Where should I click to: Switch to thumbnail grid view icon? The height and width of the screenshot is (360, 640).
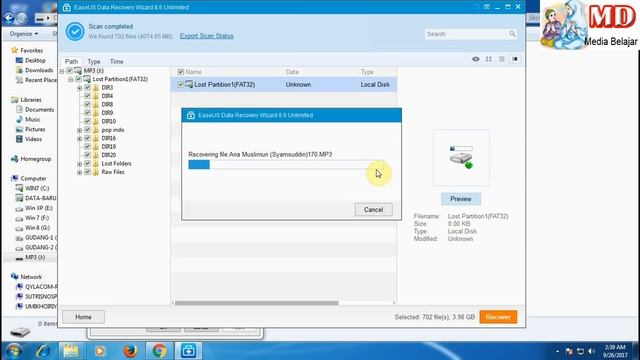pyautogui.click(x=489, y=59)
